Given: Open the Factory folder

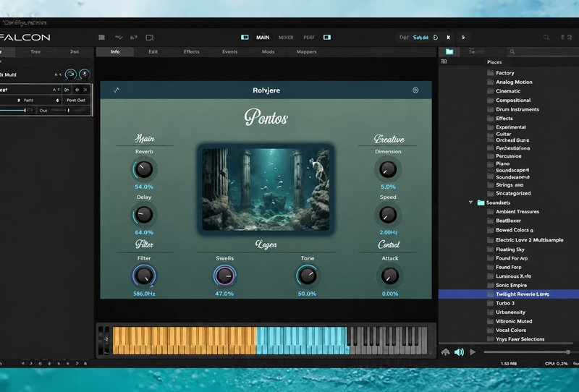Looking at the screenshot, I should 504,73.
